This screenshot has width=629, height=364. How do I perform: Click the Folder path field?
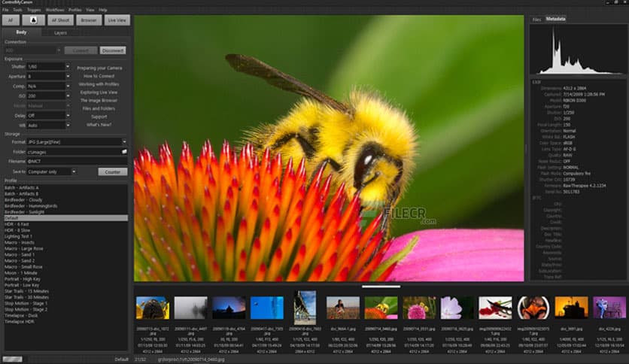coord(74,151)
